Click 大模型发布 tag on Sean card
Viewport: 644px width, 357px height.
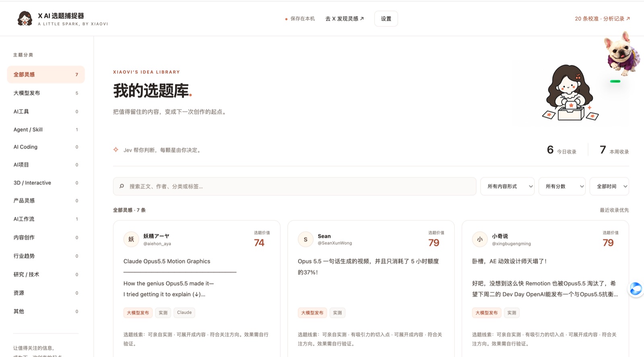pyautogui.click(x=312, y=313)
